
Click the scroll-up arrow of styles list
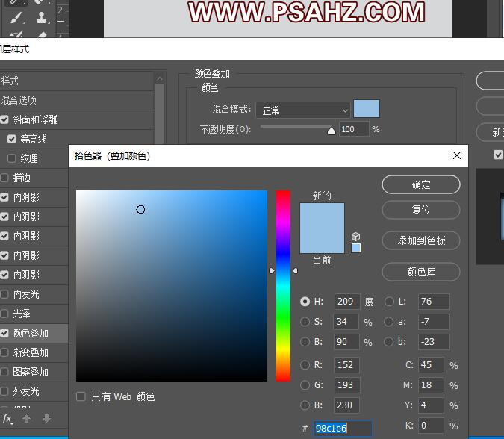[x=160, y=78]
